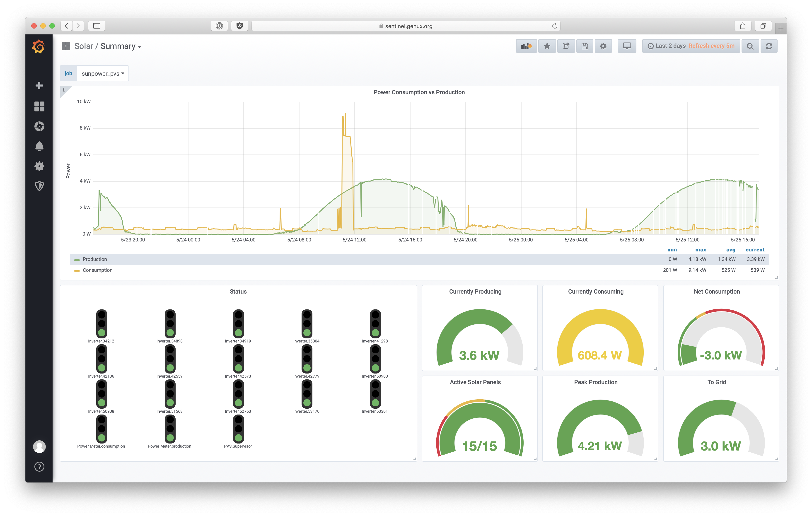
Task: Open Alerting bell in sidebar
Action: click(x=39, y=146)
